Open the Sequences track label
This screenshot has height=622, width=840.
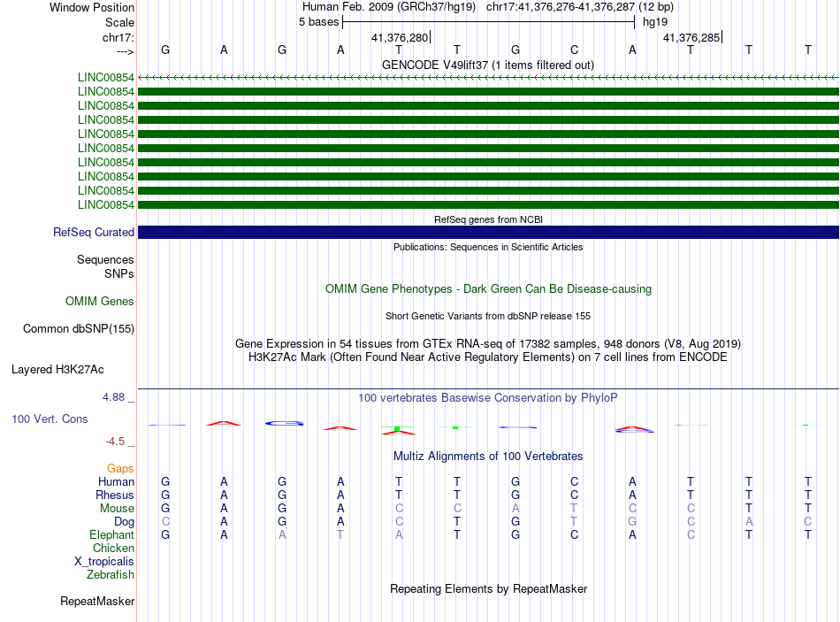[x=105, y=259]
